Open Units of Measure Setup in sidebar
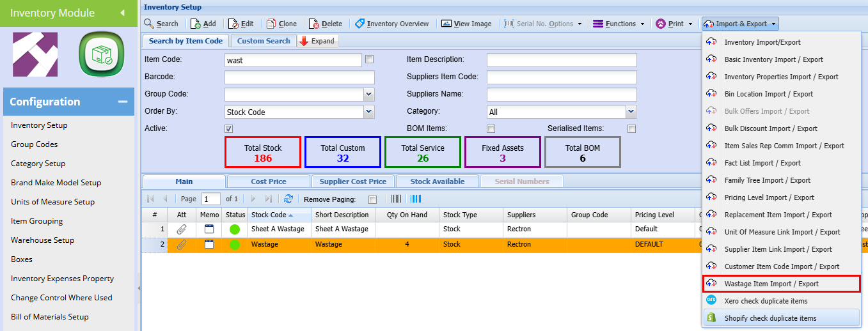 coord(52,202)
